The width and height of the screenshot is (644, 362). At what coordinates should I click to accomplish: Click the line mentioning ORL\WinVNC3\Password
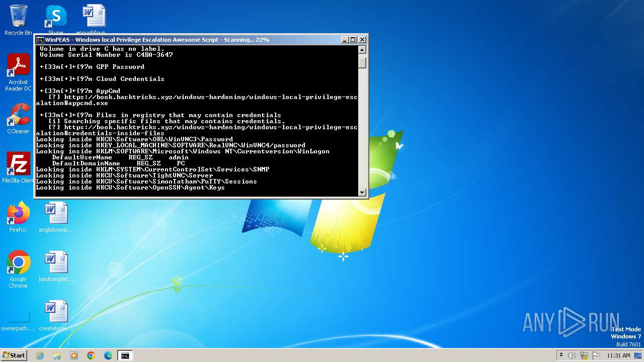(134, 139)
